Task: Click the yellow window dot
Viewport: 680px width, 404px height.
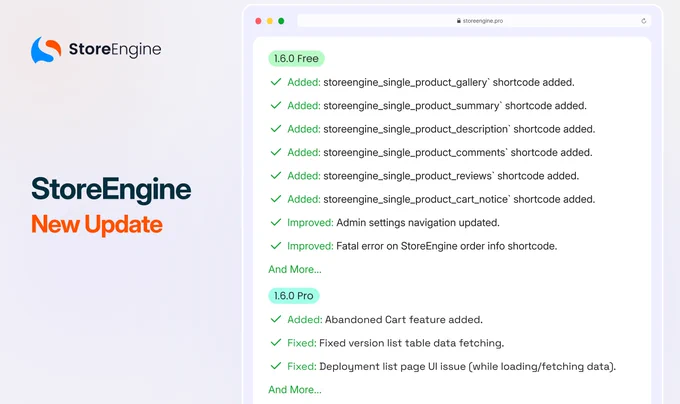Action: 270,21
